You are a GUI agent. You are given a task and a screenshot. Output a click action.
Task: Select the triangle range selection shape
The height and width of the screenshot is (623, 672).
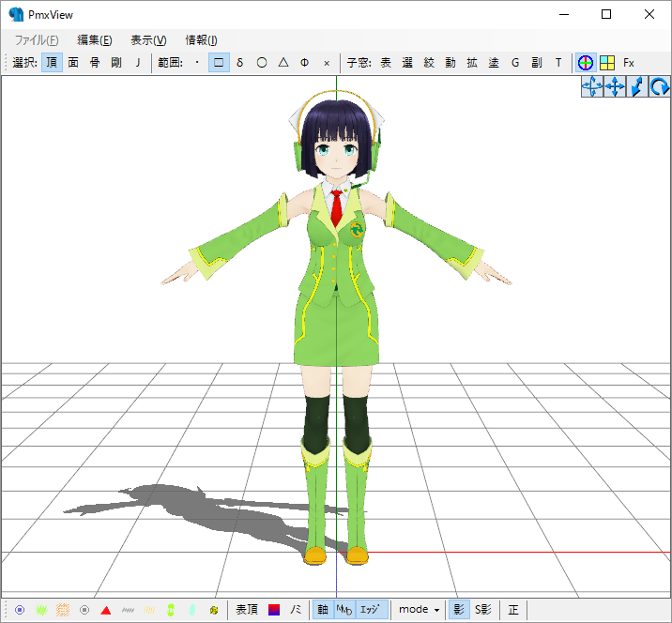click(x=283, y=63)
